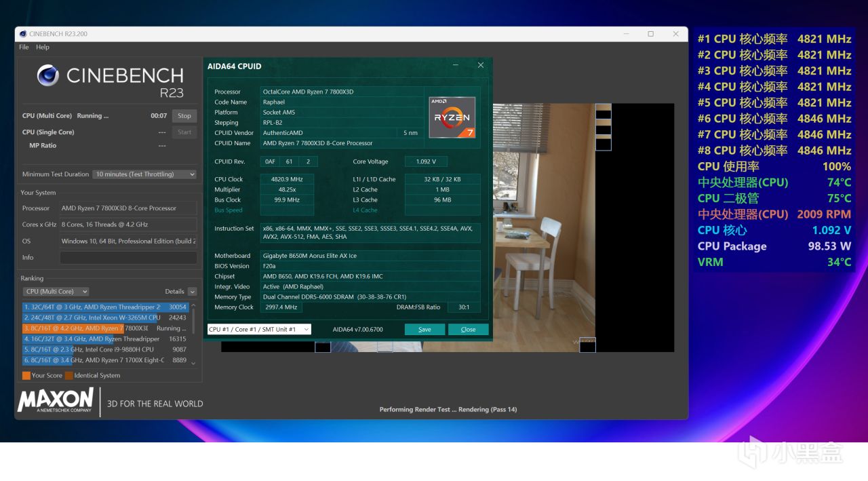This screenshot has height=481, width=868.
Task: Select ranking entry 4 Threadripper 16C/32T
Action: pyautogui.click(x=105, y=339)
